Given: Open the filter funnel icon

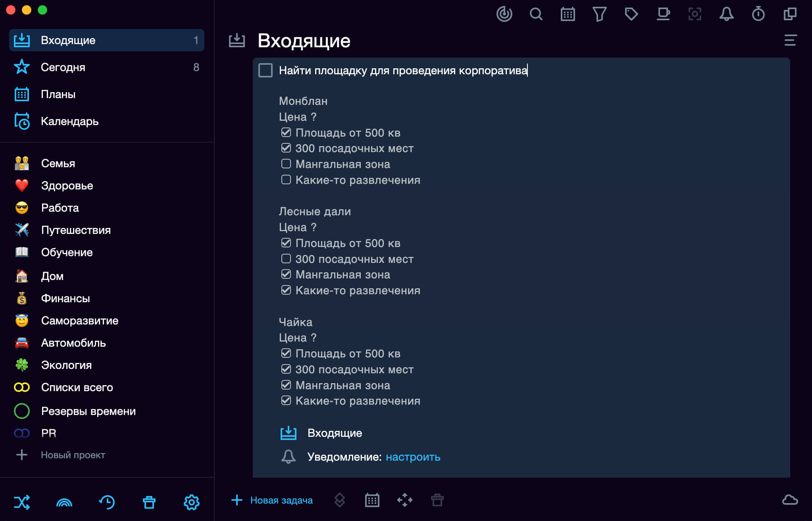Looking at the screenshot, I should (x=599, y=14).
